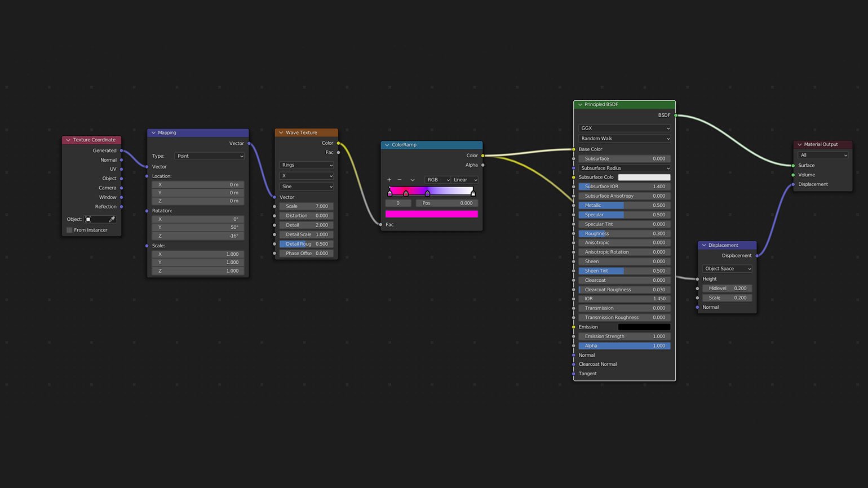Screen dimensions: 868x488
Task: Click the Displacement Midlevel 0.200 field
Action: click(727, 288)
